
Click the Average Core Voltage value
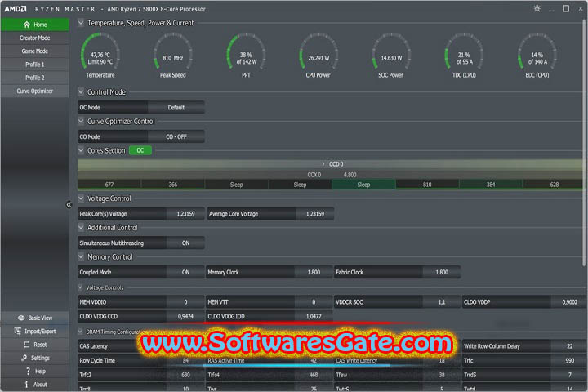point(315,214)
